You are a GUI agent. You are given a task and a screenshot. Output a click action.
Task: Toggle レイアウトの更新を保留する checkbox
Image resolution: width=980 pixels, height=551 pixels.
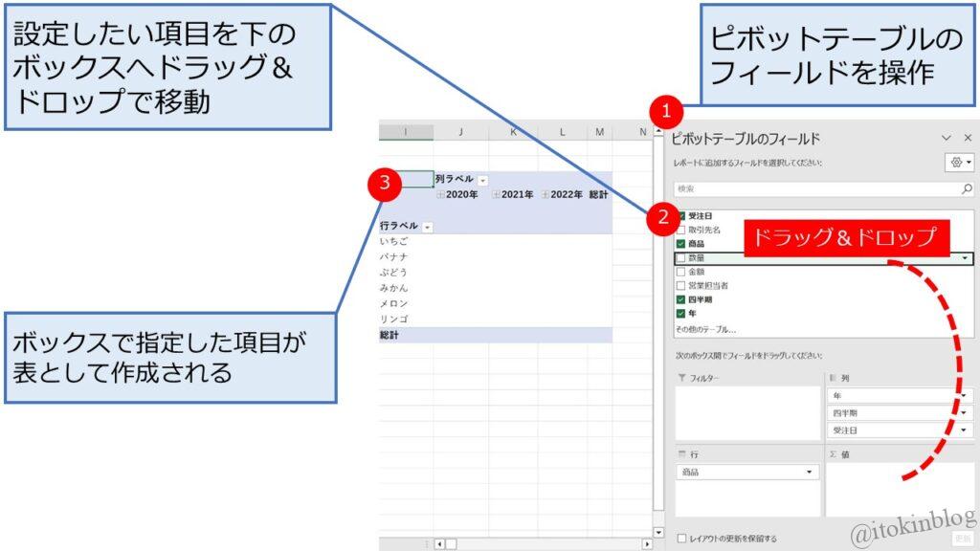681,539
